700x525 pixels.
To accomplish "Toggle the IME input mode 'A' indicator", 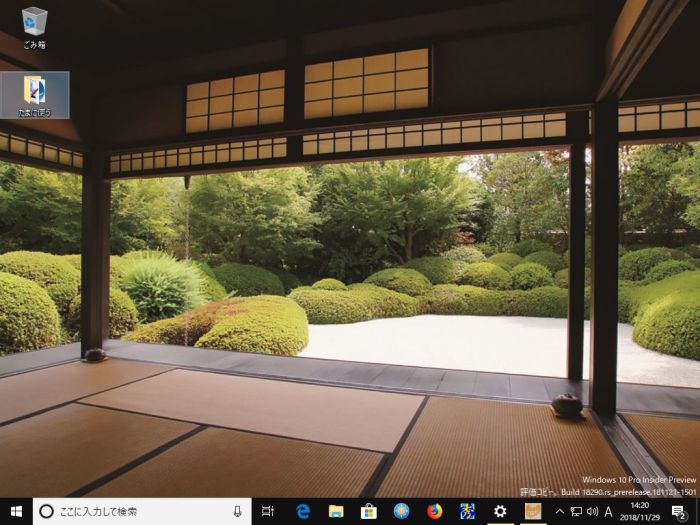I will [x=609, y=511].
